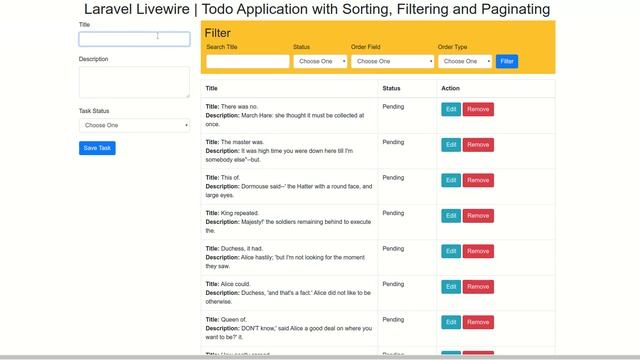
Task: Click the Search Title label
Action: click(x=222, y=47)
